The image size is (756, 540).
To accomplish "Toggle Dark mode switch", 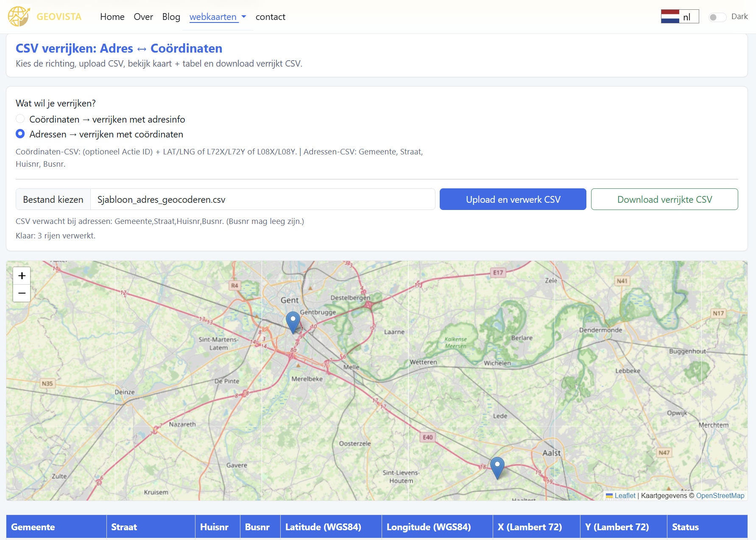I will click(717, 17).
